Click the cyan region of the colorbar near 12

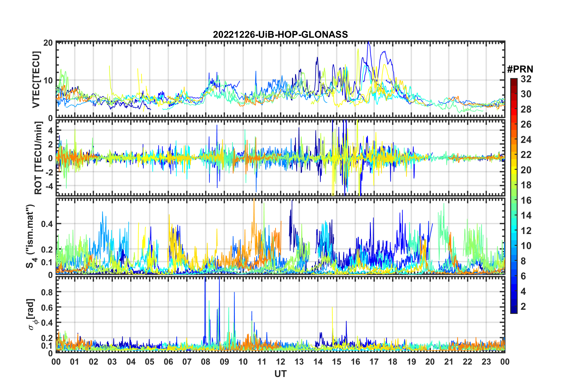514,230
